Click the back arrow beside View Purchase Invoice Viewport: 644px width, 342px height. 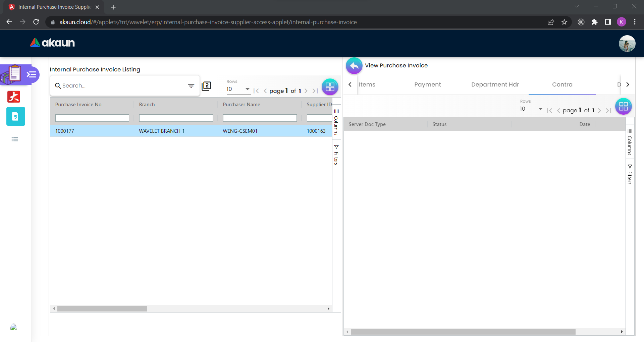[354, 66]
